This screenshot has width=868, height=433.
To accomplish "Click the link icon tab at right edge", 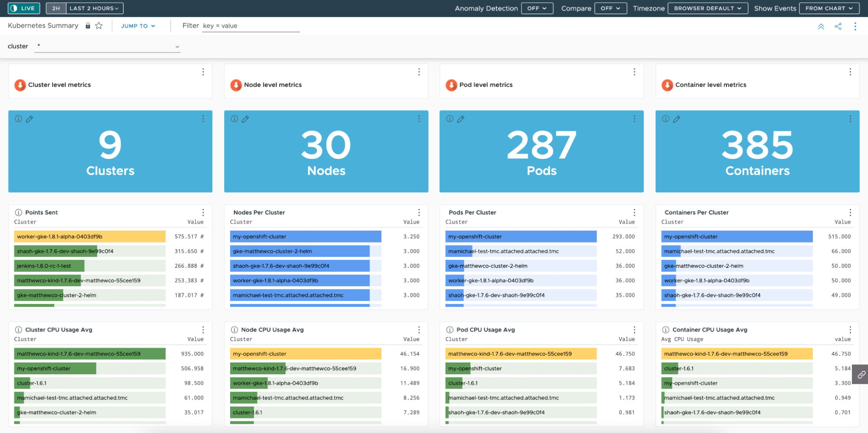I will click(861, 374).
